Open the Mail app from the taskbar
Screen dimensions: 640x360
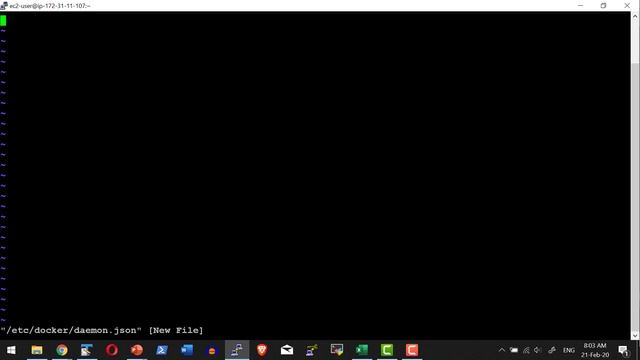[287, 350]
